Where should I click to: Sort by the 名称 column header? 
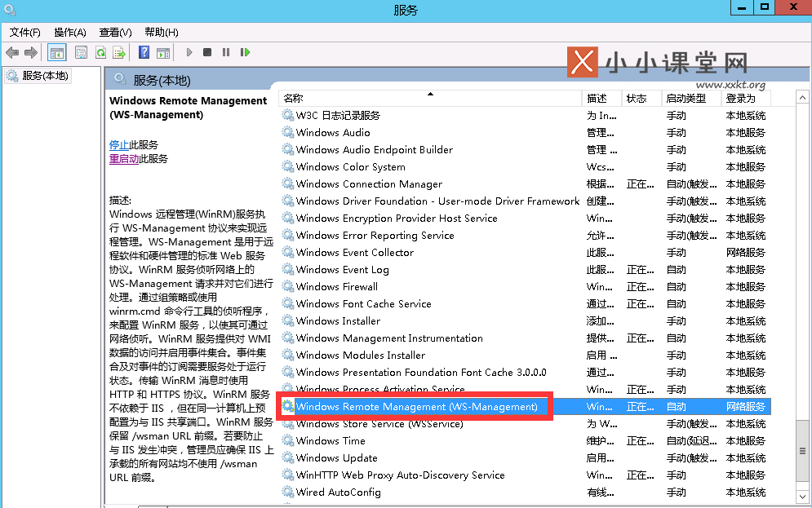(430, 99)
